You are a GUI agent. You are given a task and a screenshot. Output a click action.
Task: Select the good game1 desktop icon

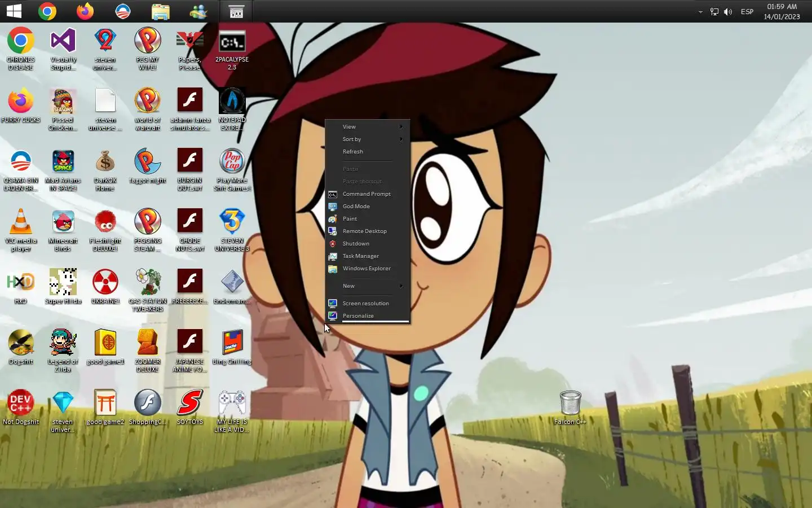105,348
